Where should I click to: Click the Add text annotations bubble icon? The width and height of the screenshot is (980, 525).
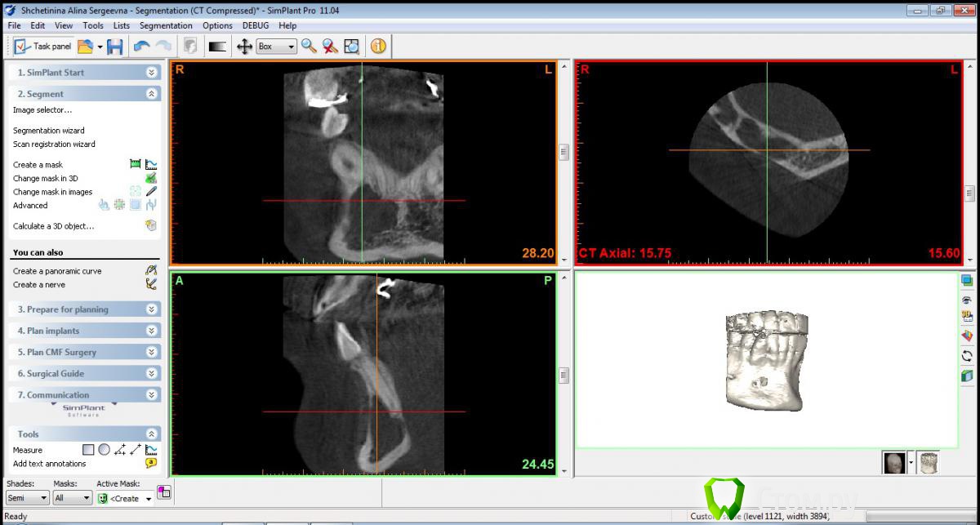pos(150,464)
